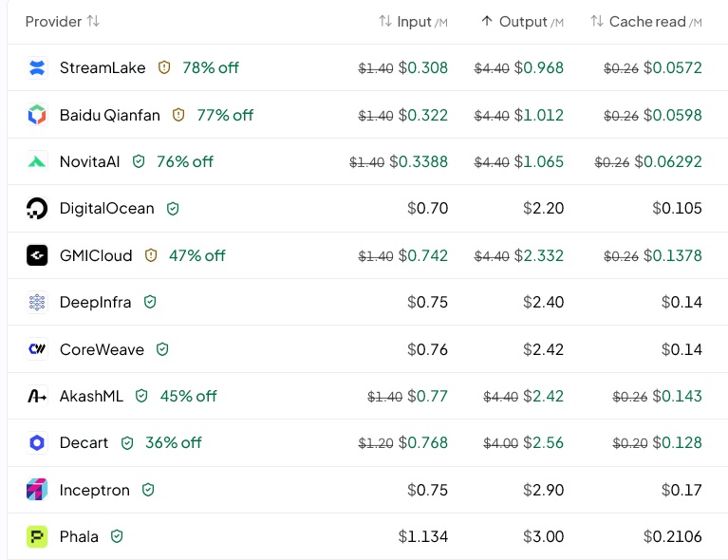Image resolution: width=728 pixels, height=560 pixels.
Task: Click the StreamLake provider logo
Action: [x=37, y=67]
